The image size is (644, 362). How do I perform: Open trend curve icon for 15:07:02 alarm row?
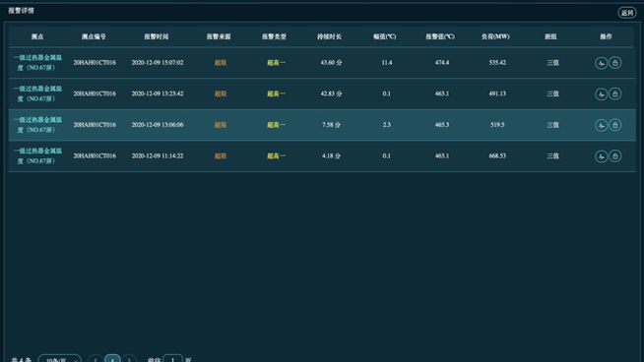[601, 63]
